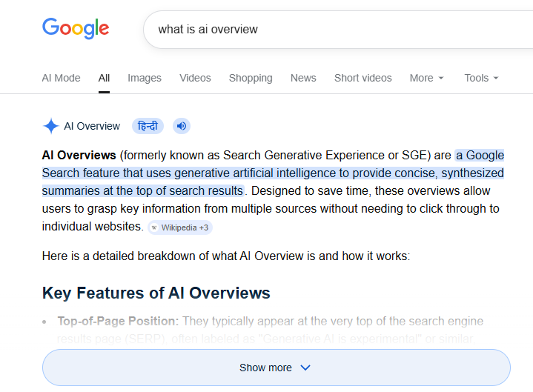Open the Wikipedia +3 source chip
The width and height of the screenshot is (533, 392).
point(180,227)
